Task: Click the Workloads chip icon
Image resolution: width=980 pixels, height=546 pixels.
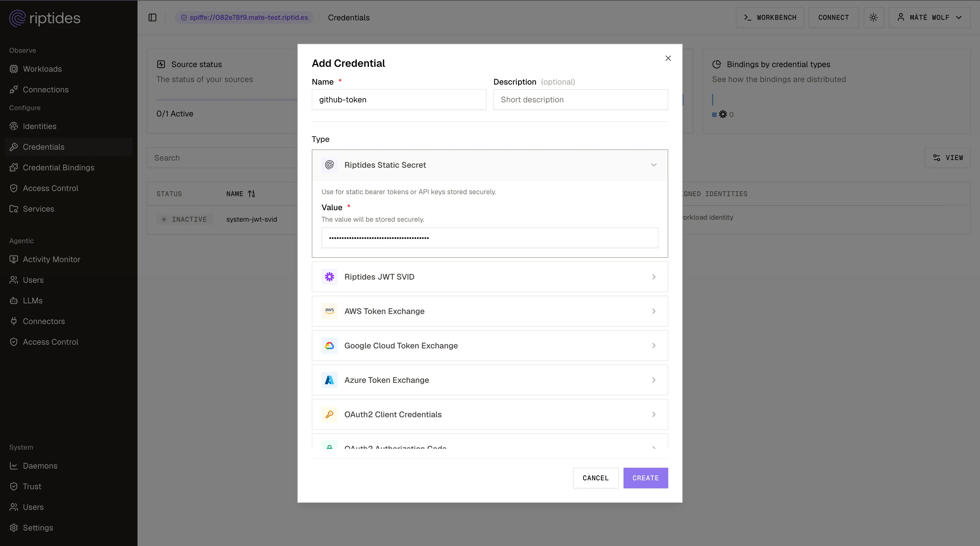Action: coord(14,69)
